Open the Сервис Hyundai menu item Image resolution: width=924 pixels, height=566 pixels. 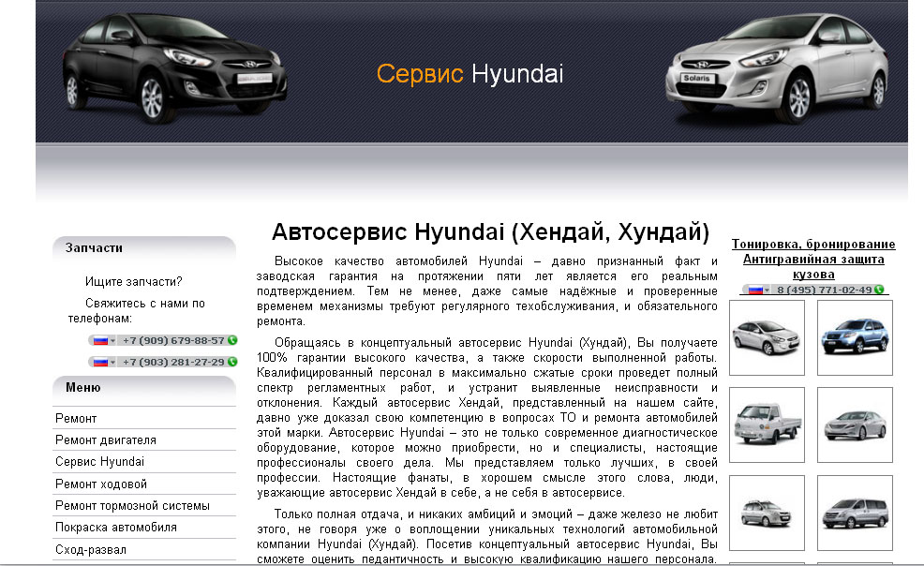pyautogui.click(x=143, y=462)
